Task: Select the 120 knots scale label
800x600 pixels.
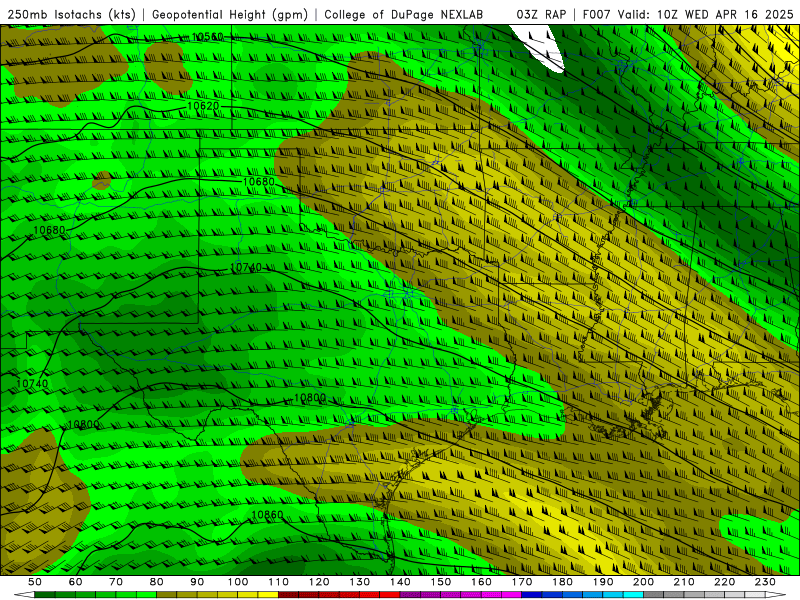Action: tap(319, 582)
